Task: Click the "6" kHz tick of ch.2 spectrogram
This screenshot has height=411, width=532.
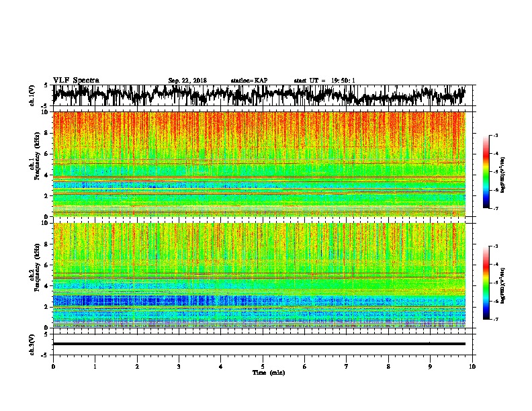Action: click(48, 265)
